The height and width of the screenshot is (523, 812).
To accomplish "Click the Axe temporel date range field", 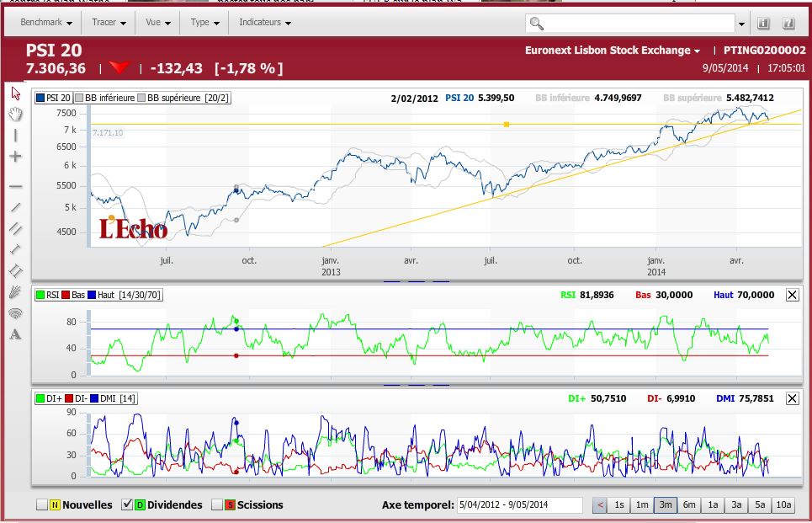I will [x=519, y=505].
